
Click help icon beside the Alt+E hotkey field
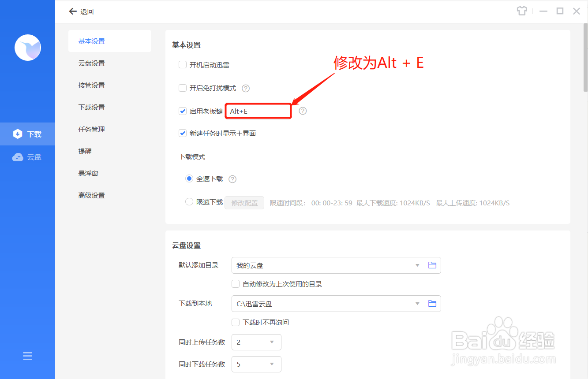tap(303, 111)
